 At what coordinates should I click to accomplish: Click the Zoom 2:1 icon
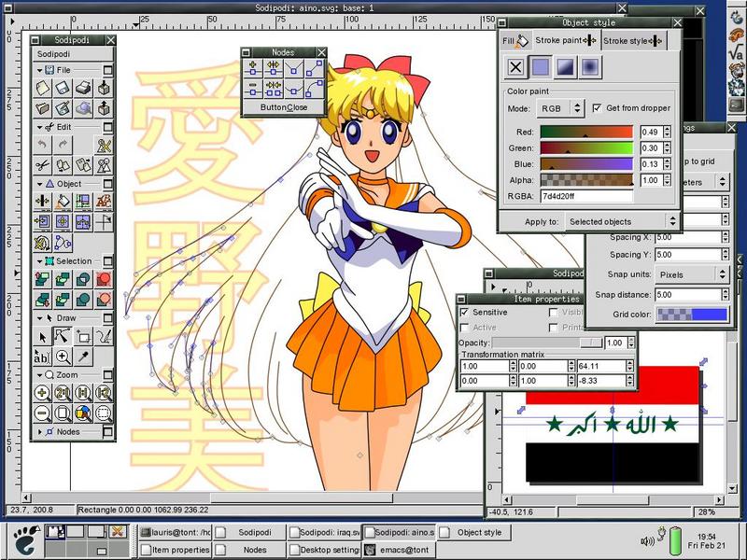[x=63, y=393]
